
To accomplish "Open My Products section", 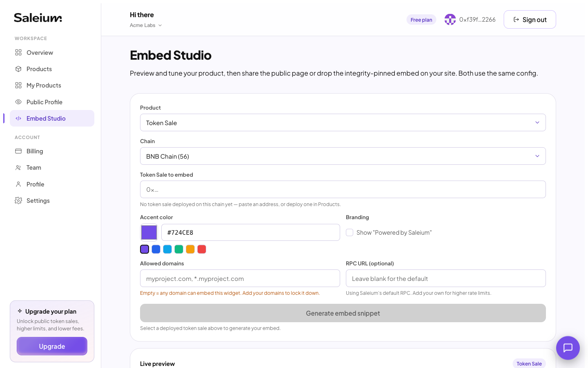I will [52, 85].
